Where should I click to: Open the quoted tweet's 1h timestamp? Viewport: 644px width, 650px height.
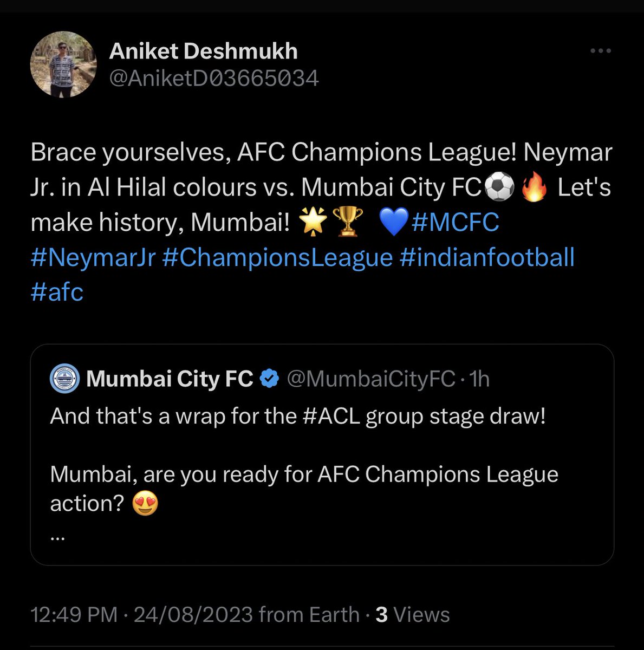coord(480,379)
